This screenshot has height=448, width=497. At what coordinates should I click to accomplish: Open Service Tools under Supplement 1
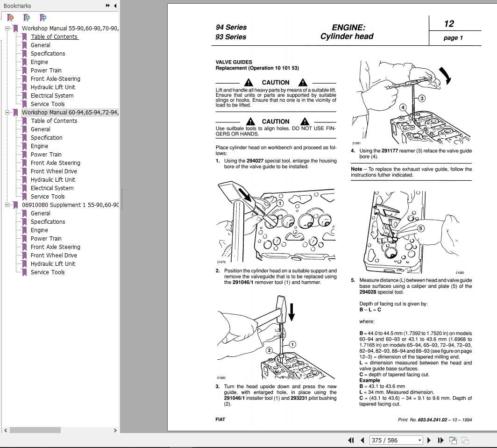point(48,272)
